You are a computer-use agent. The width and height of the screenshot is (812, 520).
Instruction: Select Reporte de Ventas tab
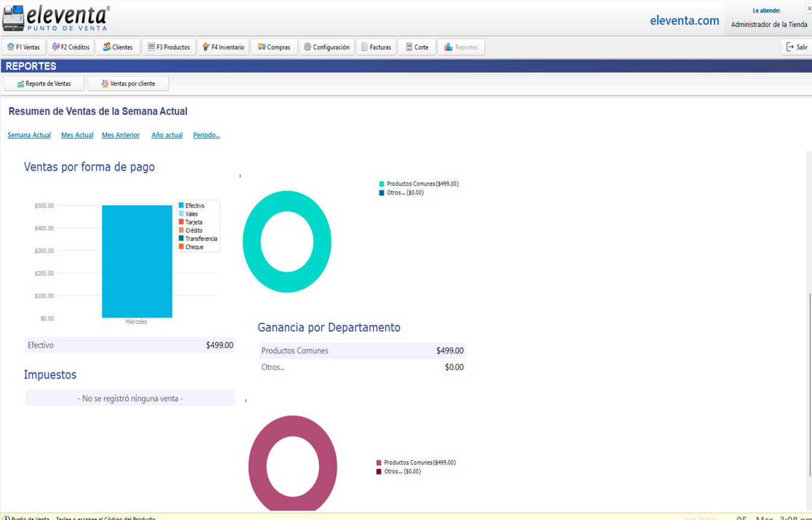(x=44, y=84)
